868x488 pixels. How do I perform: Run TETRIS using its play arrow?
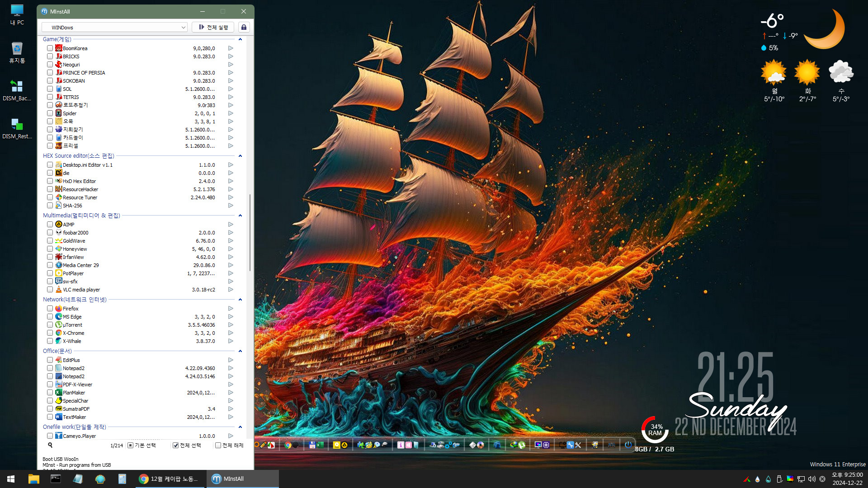click(231, 97)
